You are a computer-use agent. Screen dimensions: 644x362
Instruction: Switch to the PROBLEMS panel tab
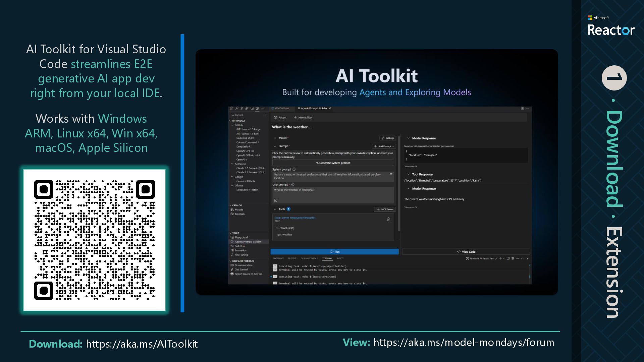(278, 258)
